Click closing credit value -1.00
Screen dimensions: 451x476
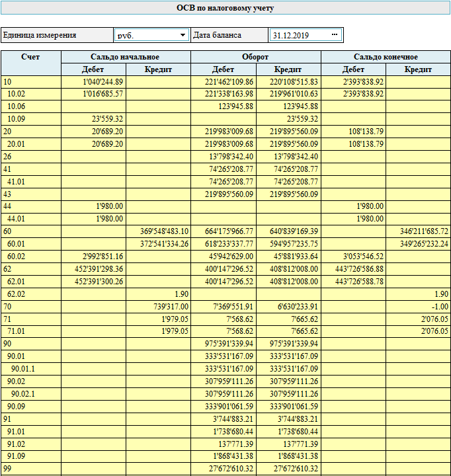tap(440, 307)
